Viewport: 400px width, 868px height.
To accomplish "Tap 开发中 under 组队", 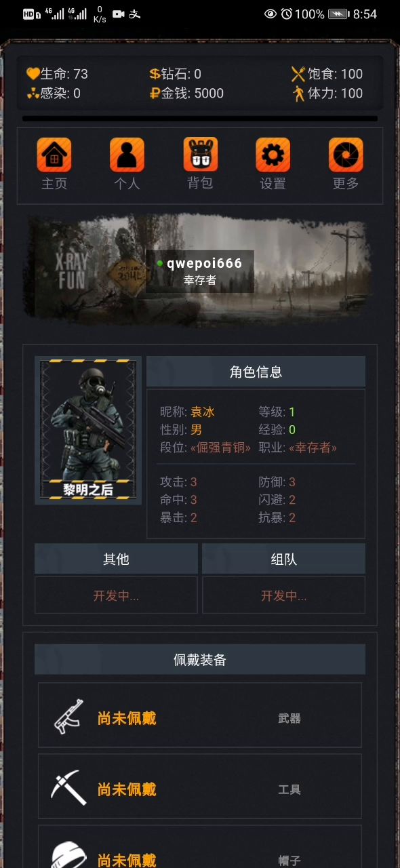I will click(283, 595).
